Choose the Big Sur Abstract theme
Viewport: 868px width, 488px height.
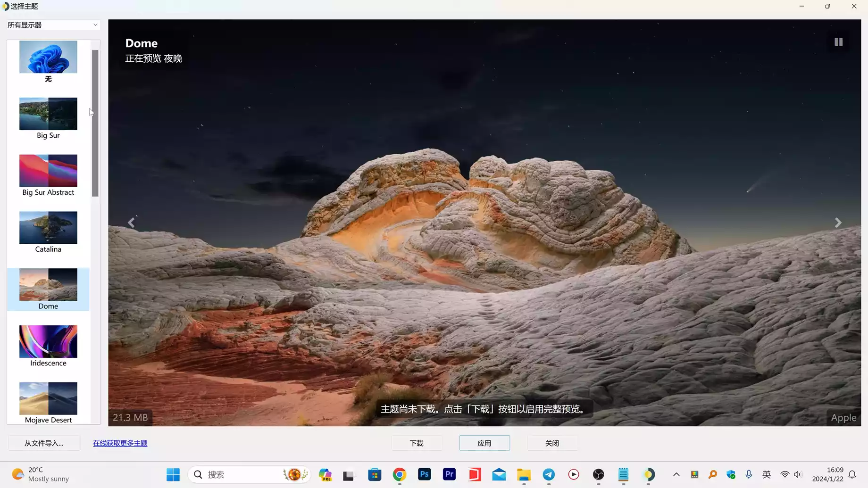(48, 171)
